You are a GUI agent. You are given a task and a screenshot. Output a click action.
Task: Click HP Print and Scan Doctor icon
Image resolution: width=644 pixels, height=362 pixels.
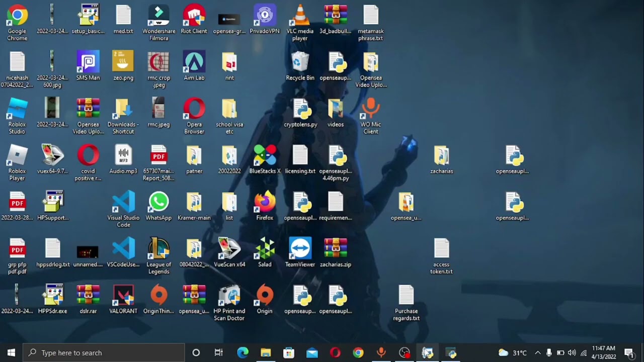point(229,303)
